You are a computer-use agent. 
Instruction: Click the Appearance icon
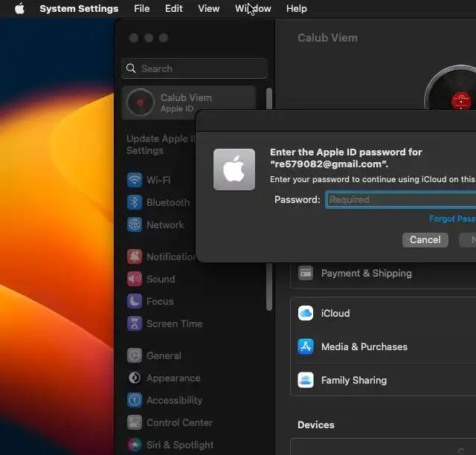(x=135, y=378)
